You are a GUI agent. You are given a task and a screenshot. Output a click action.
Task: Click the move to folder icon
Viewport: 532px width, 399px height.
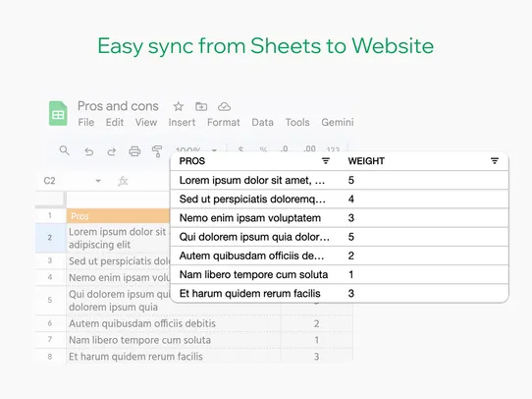(201, 106)
